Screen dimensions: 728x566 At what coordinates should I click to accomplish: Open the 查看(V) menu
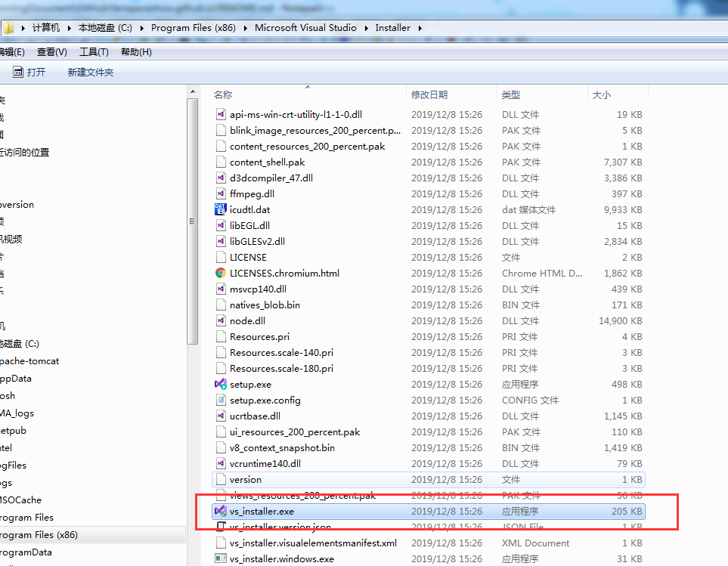coord(52,52)
